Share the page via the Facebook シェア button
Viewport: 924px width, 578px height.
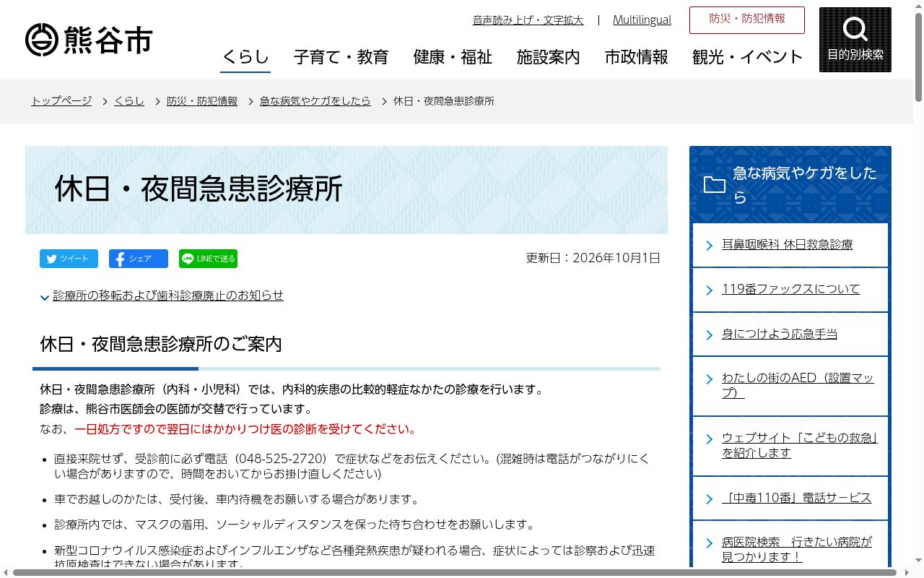click(139, 259)
